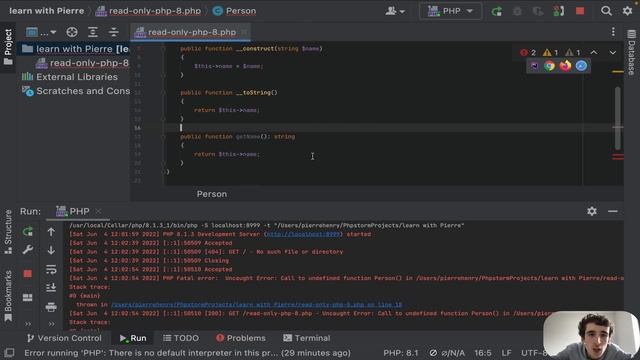Click the red error stripe mark in editor gutter
The image size is (640, 360).
(618, 157)
